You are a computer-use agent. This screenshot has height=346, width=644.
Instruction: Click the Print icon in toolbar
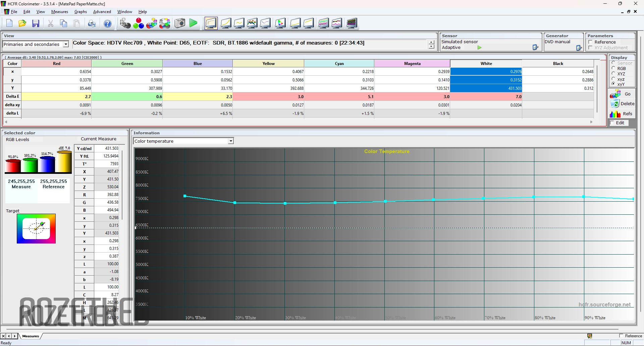click(x=92, y=23)
